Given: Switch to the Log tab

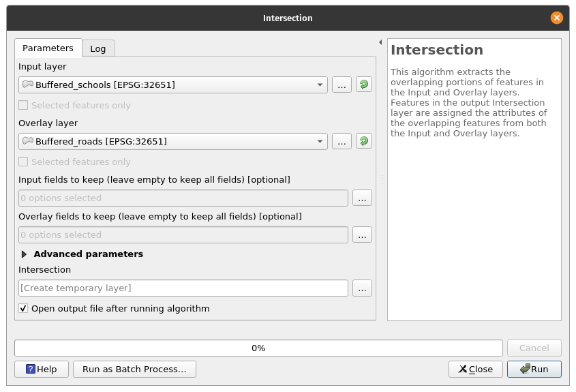Looking at the screenshot, I should point(98,48).
